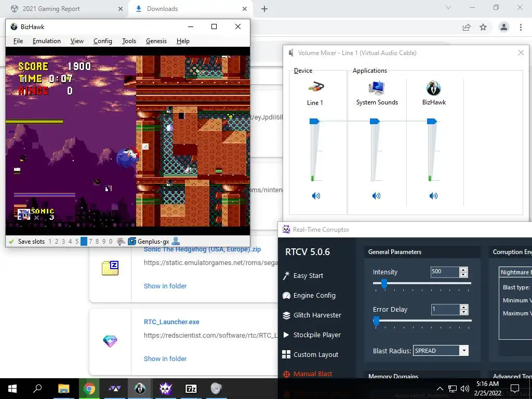Mute BizHawk in Volume Mixer

point(433,196)
